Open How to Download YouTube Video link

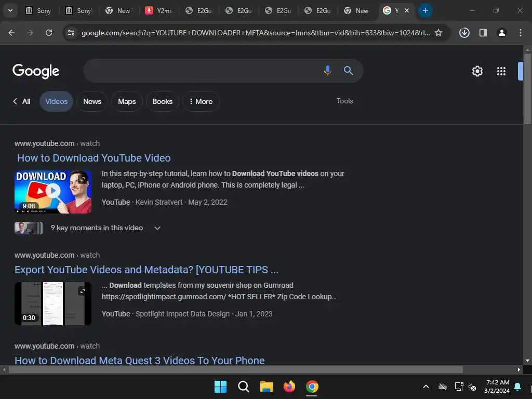[x=94, y=158]
